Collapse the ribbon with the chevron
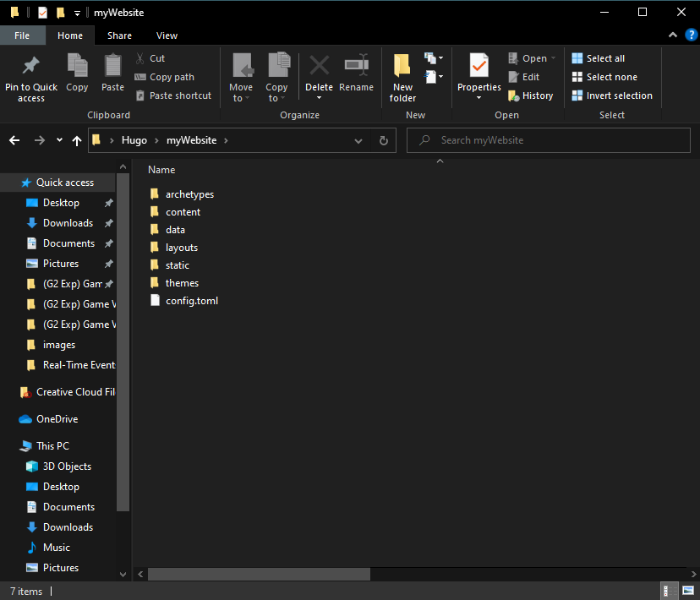This screenshot has width=700, height=600. pyautogui.click(x=673, y=35)
